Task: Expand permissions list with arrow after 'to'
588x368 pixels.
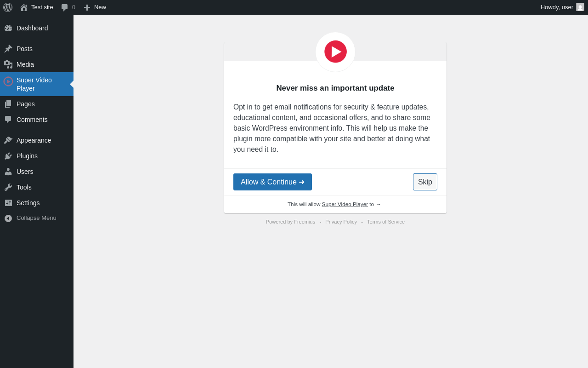Action: 379,204
